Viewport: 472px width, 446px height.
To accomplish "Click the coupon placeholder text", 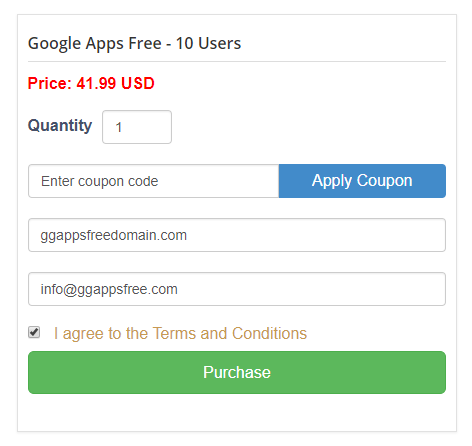I will 99,182.
